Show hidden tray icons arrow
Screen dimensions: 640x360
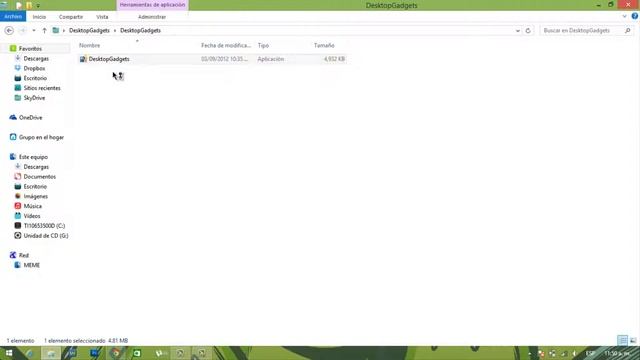530,353
